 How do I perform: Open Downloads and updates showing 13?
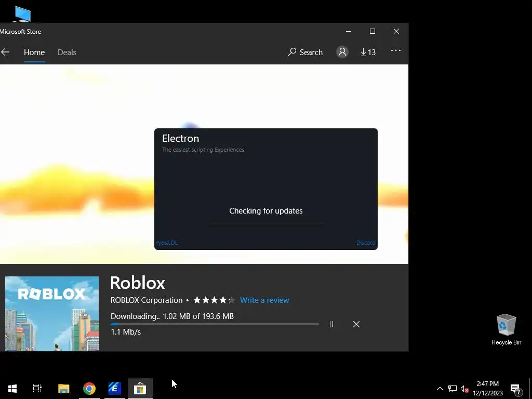[368, 52]
